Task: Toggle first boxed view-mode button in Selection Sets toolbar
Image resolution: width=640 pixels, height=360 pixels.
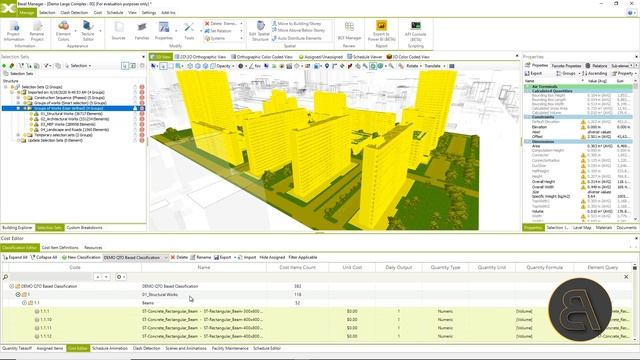Action: point(125,66)
